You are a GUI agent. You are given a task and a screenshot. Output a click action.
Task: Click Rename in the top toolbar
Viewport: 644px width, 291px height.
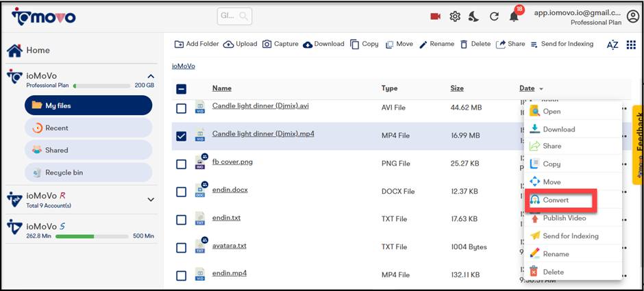tap(436, 44)
